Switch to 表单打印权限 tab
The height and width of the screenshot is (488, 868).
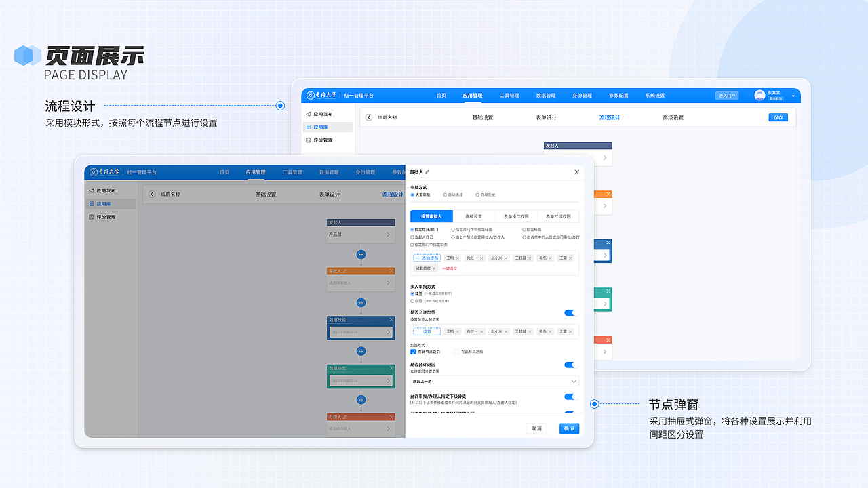point(558,216)
